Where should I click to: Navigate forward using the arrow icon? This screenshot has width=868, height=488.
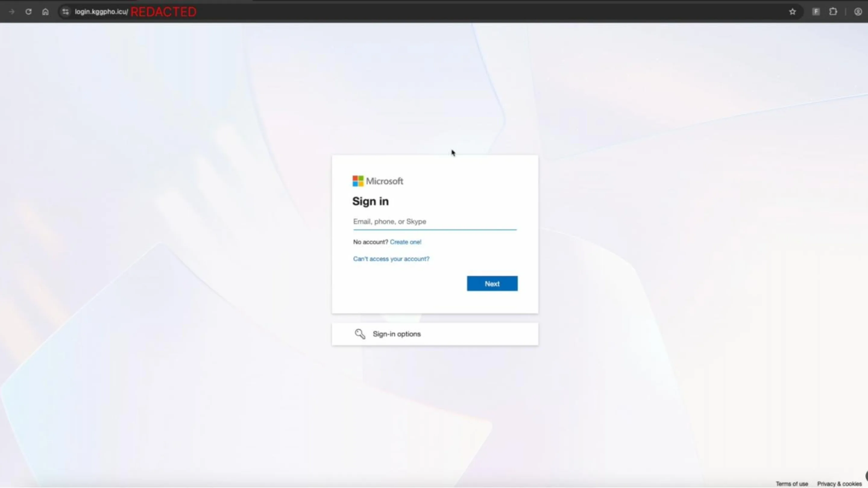11,11
